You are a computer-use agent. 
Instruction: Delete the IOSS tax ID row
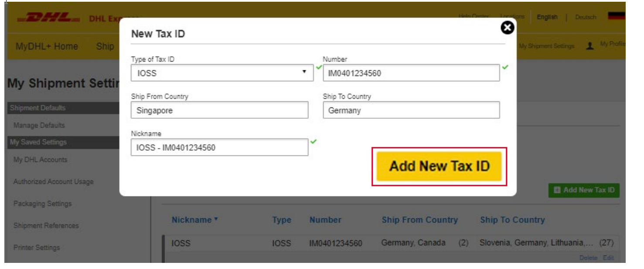588,258
